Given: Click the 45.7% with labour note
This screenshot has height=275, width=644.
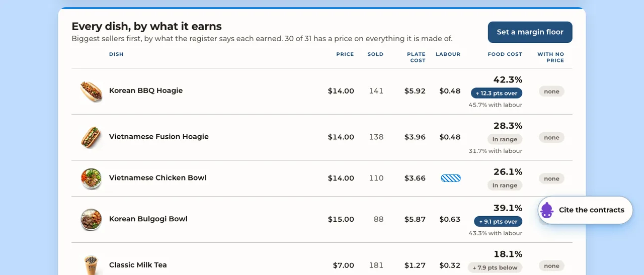Looking at the screenshot, I should 495,105.
